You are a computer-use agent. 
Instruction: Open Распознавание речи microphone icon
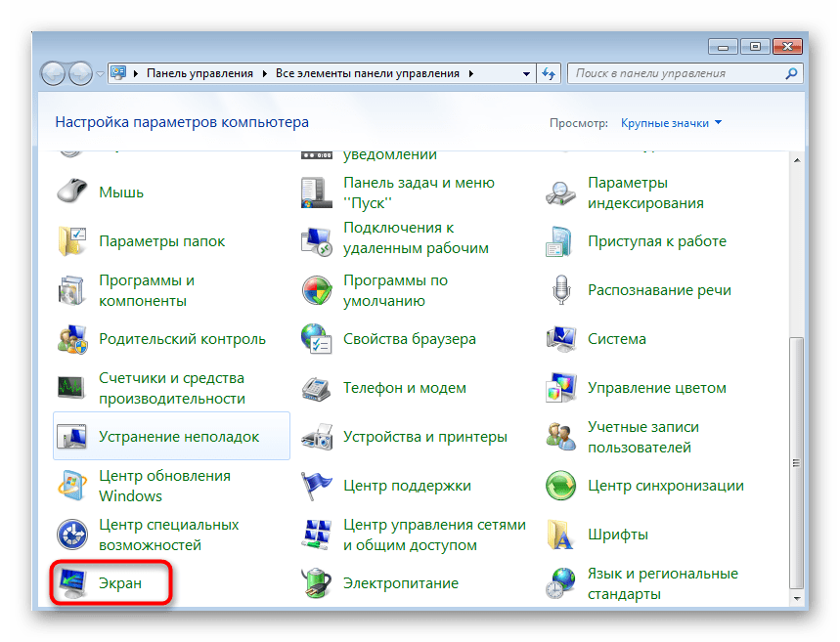pyautogui.click(x=562, y=290)
